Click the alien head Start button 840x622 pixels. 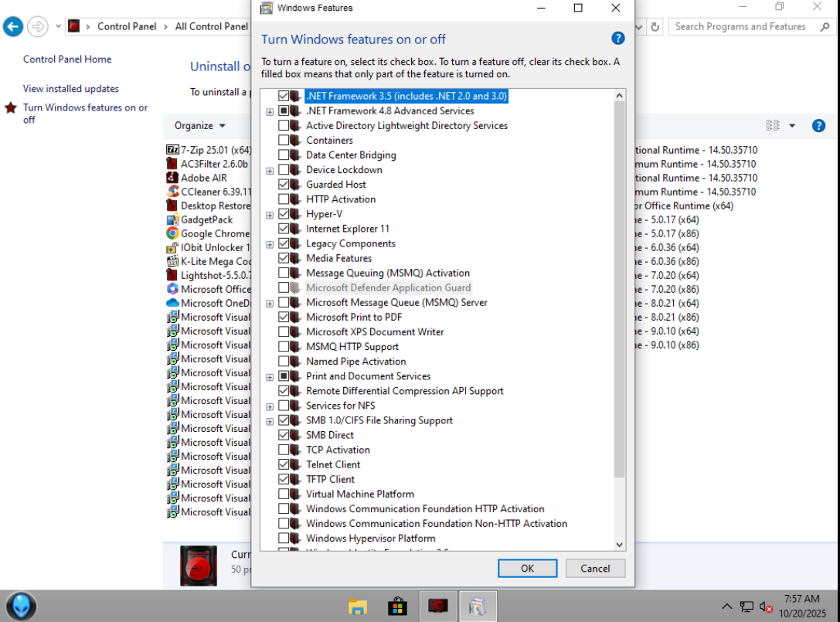[22, 607]
